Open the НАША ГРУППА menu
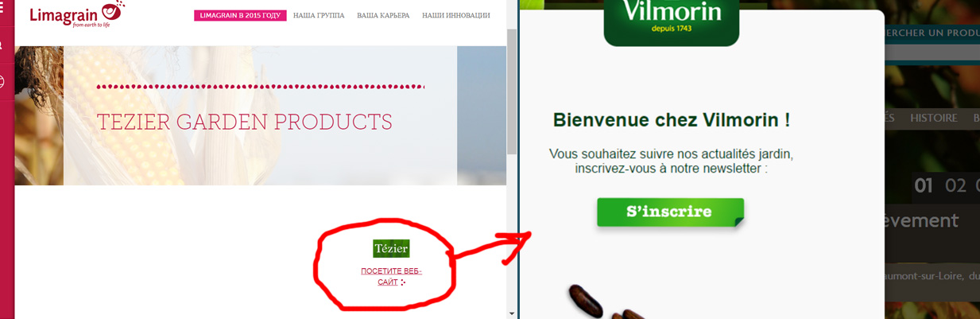The width and height of the screenshot is (980, 319). [x=319, y=15]
